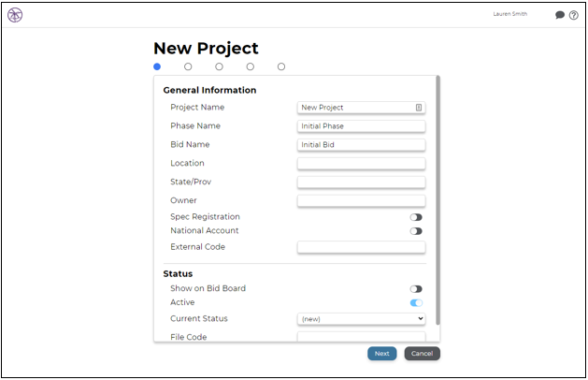Go to fifth wizard step circle
This screenshot has width=588, height=380.
tap(281, 66)
